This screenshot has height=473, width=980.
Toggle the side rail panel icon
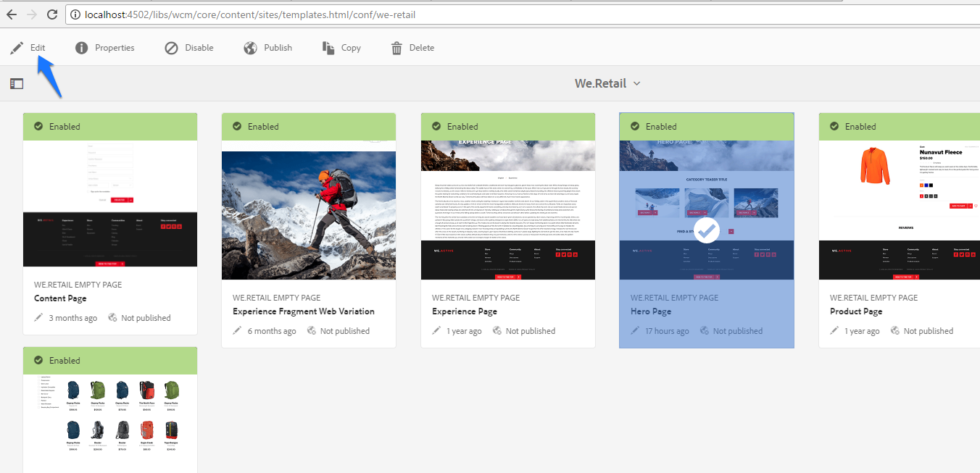(x=17, y=84)
